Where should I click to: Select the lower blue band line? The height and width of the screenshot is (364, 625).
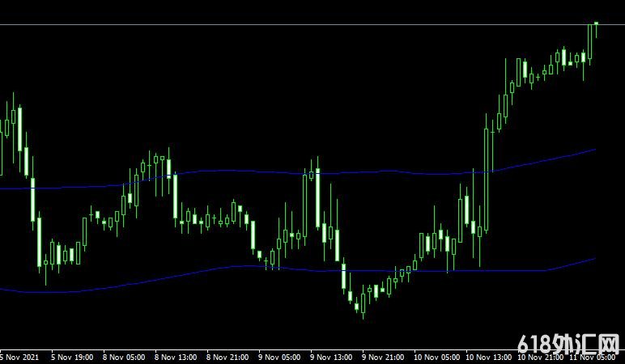(162, 277)
